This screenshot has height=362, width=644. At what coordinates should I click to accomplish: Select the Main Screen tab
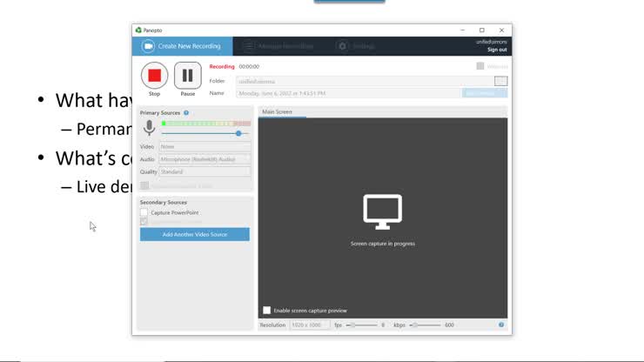click(278, 112)
